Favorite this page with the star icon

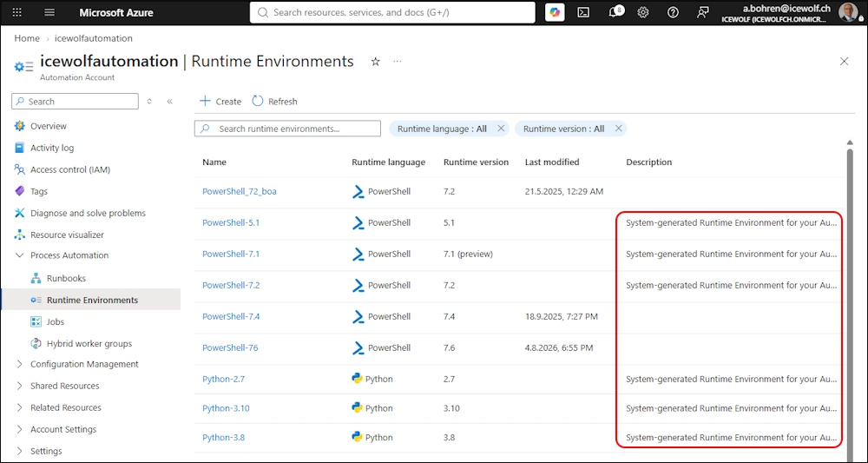[375, 62]
